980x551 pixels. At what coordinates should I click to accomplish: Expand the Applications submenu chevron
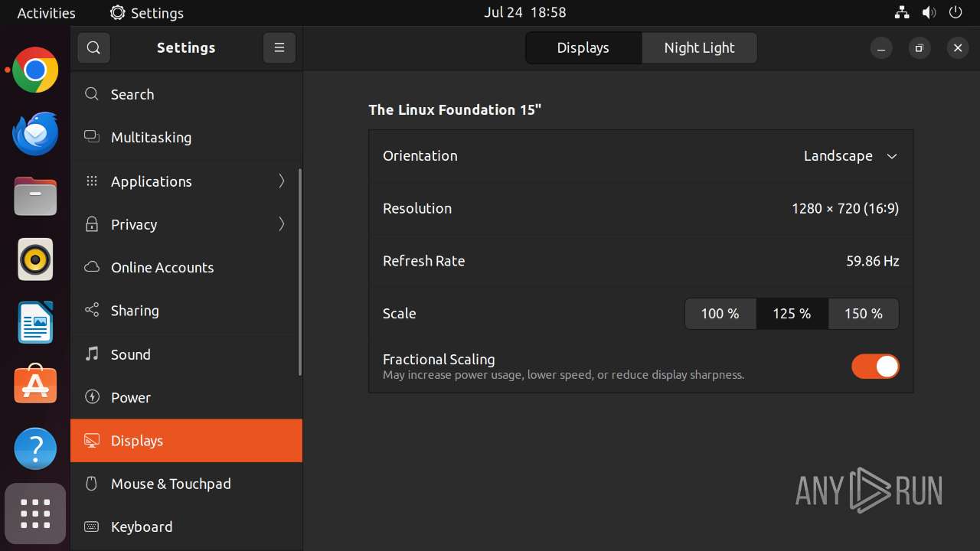coord(282,181)
